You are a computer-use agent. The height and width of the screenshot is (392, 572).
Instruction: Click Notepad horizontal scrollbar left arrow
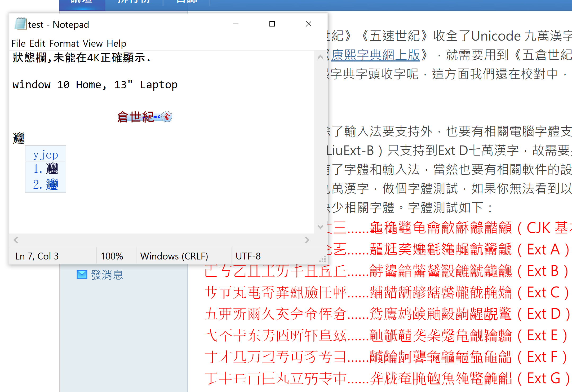tap(16, 240)
